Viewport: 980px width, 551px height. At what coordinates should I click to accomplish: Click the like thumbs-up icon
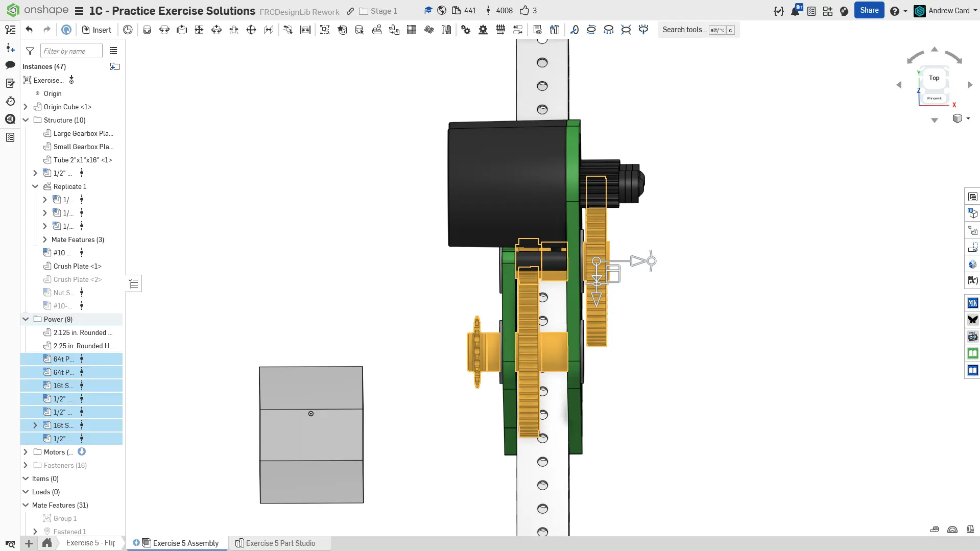pos(524,11)
